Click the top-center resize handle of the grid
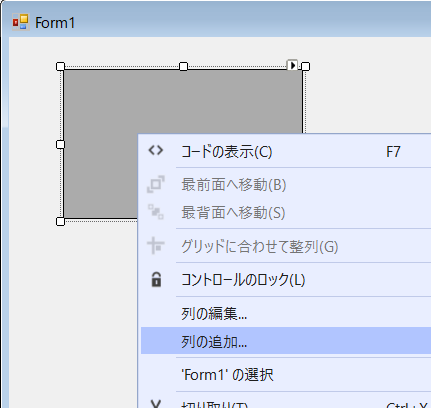This screenshot has height=408, width=431. (183, 66)
